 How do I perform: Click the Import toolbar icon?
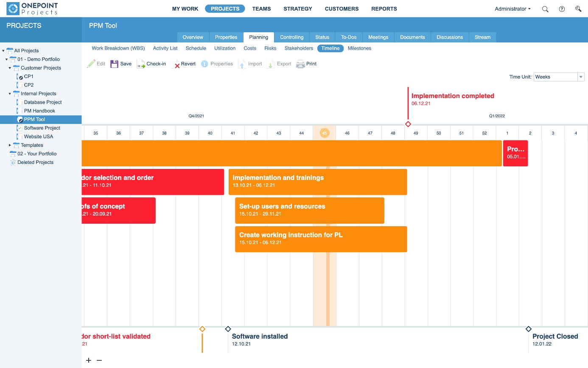click(242, 64)
